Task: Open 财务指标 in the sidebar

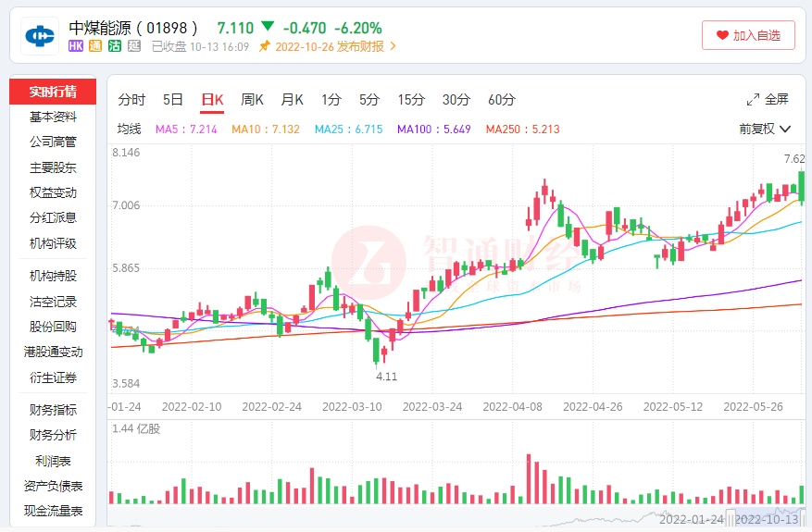Action: (53, 410)
